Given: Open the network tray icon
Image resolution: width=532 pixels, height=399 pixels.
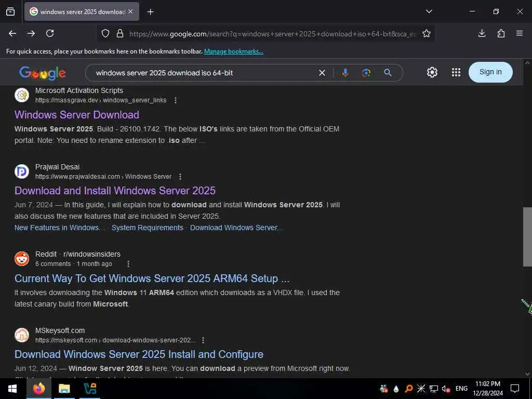Looking at the screenshot, I should point(434,389).
